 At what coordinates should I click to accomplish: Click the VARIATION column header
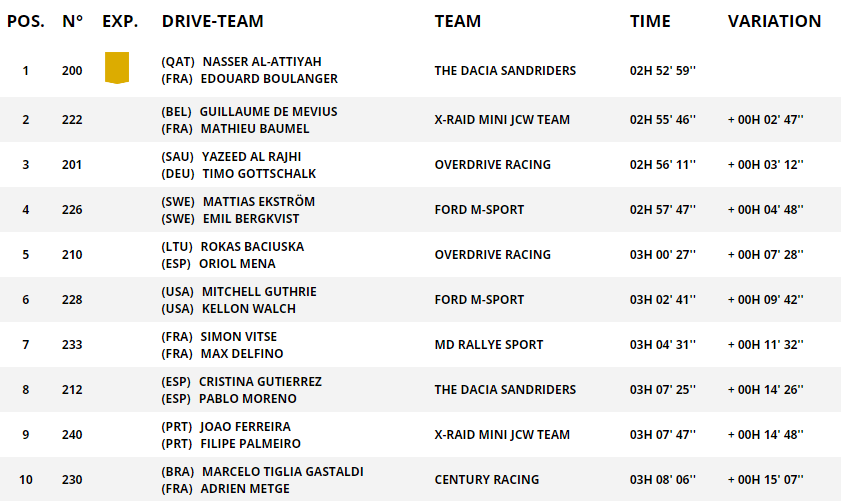[774, 21]
